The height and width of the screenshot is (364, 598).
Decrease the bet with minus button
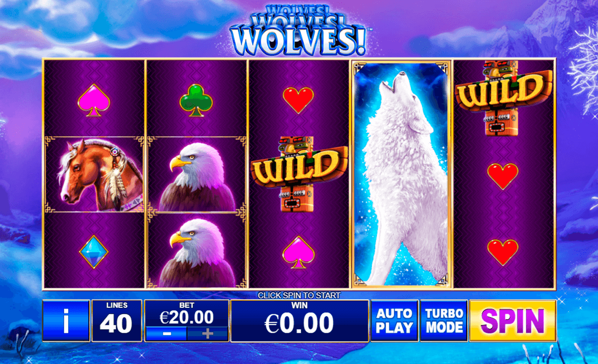coord(166,334)
